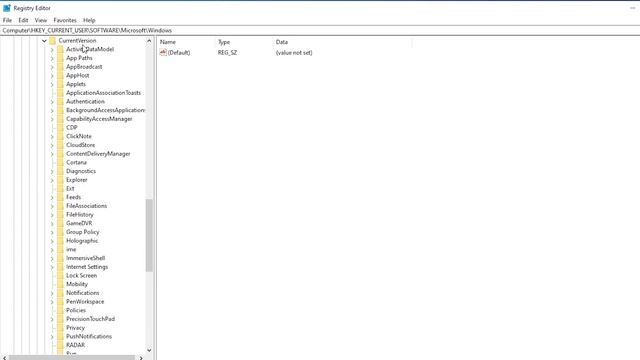Click the (value not set) data cell

click(x=294, y=53)
